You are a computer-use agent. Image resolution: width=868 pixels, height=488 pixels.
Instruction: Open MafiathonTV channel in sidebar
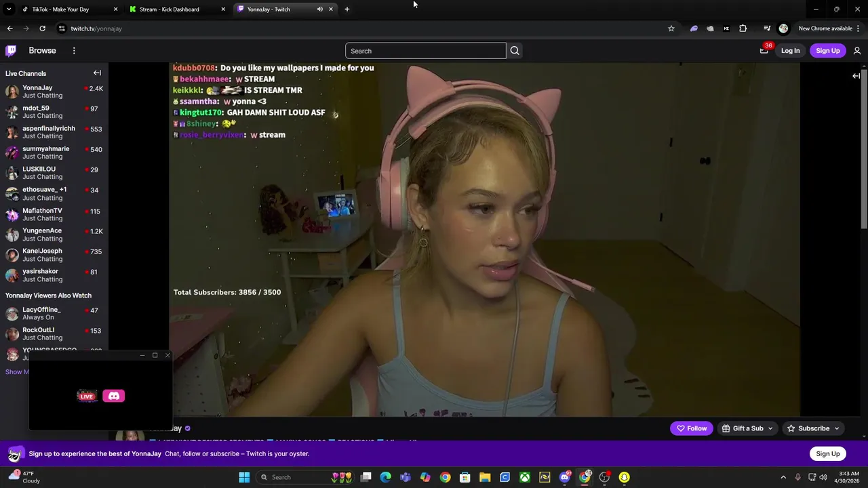(54, 214)
